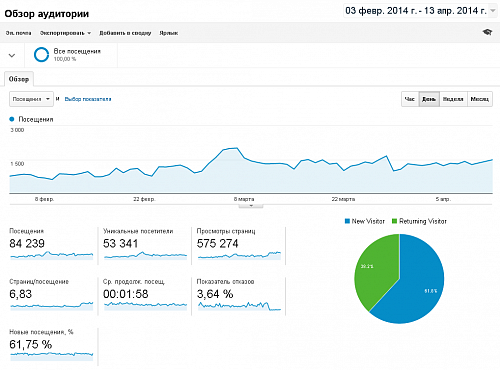Click the graduation cap education icon
The width and height of the screenshot is (500, 370).
pos(487,32)
